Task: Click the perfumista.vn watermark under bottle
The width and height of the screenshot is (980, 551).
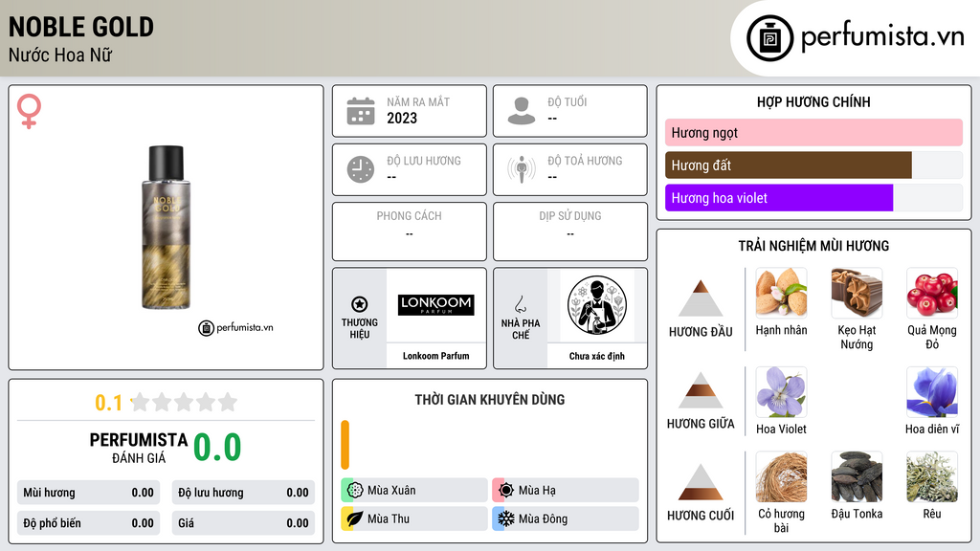Action: pos(235,327)
